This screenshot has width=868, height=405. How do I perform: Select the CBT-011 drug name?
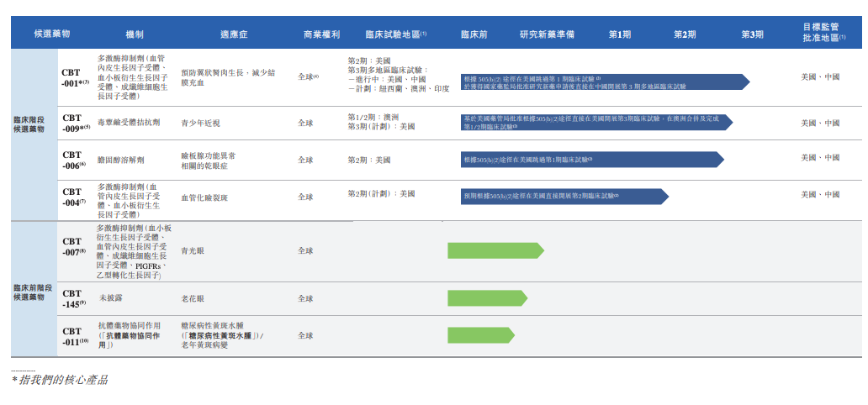tap(76, 336)
